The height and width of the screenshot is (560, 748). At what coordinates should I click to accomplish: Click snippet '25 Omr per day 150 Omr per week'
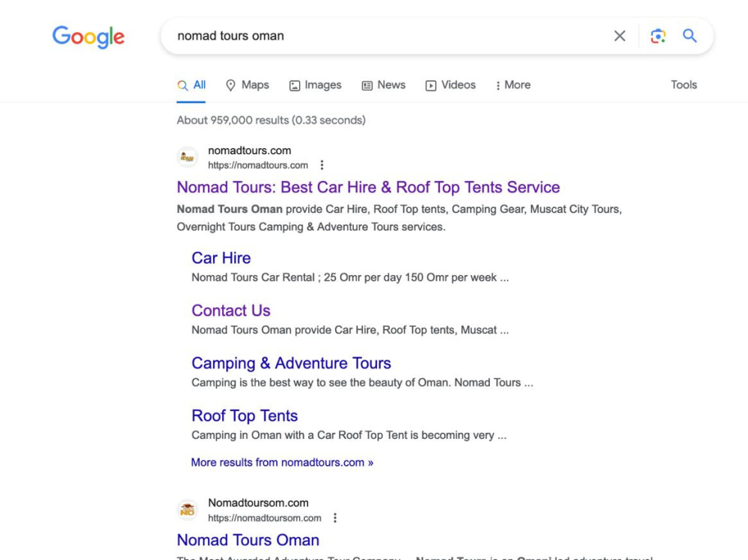click(410, 277)
